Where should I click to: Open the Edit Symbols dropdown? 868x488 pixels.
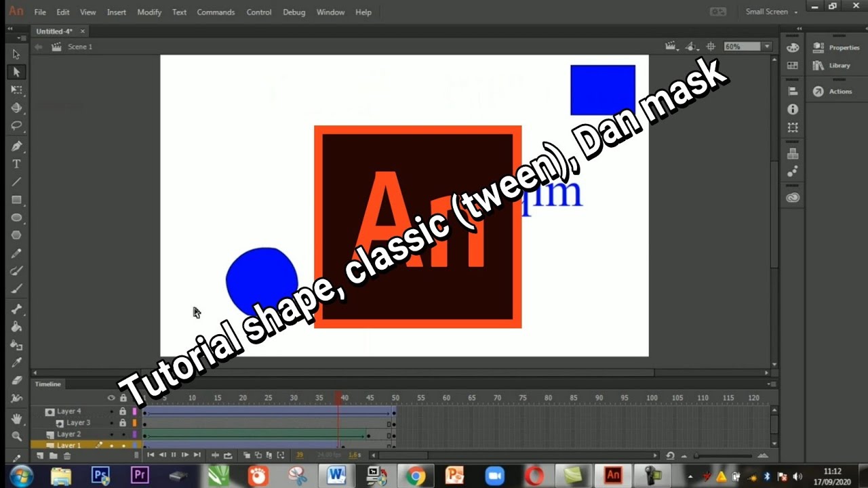(x=691, y=47)
